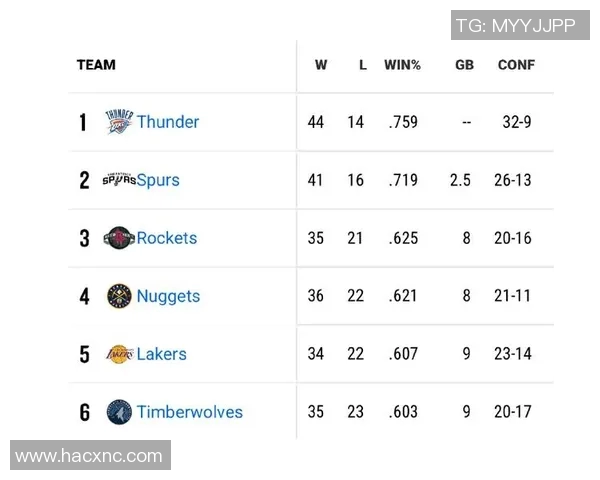Click the TG: MYYJJPP watermark label

515,26
